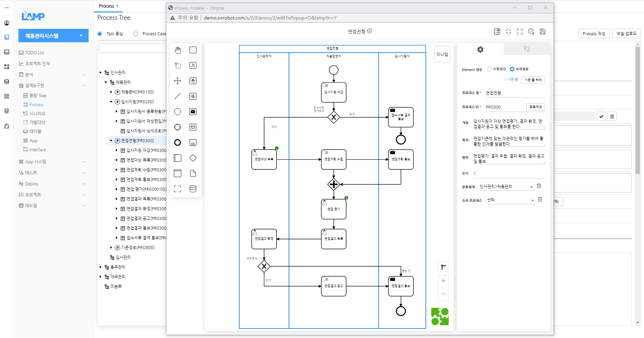Add a group dashed-frame element
Viewport: 644px width, 338px height.
coord(178,189)
